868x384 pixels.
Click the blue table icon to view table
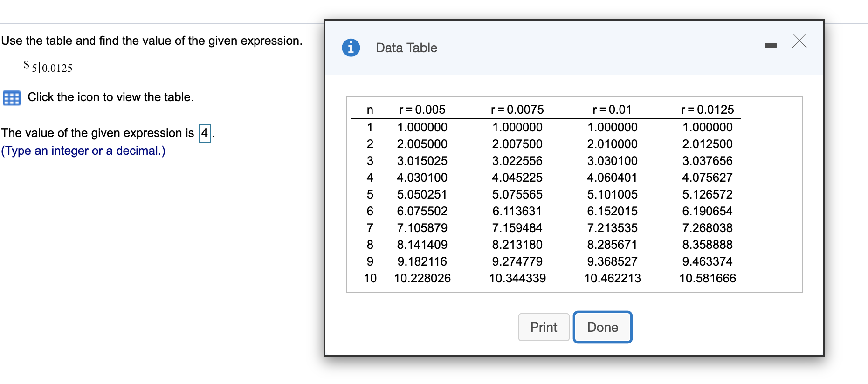(12, 98)
